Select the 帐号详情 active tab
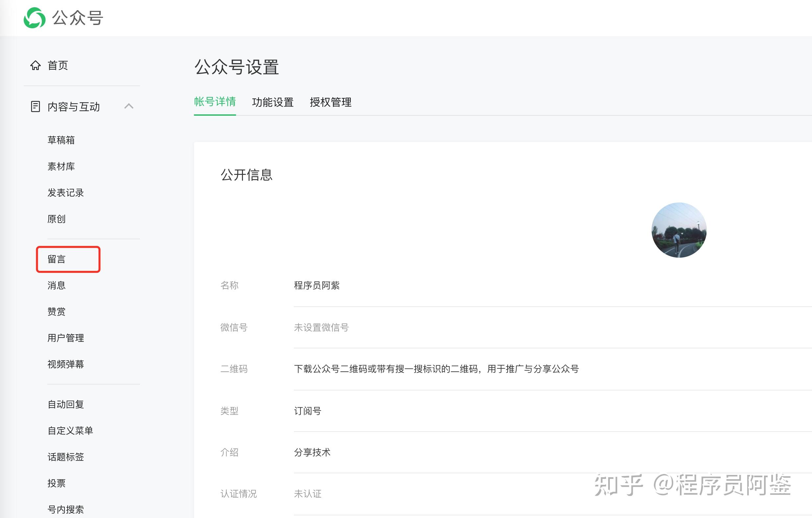The image size is (812, 518). coord(215,102)
